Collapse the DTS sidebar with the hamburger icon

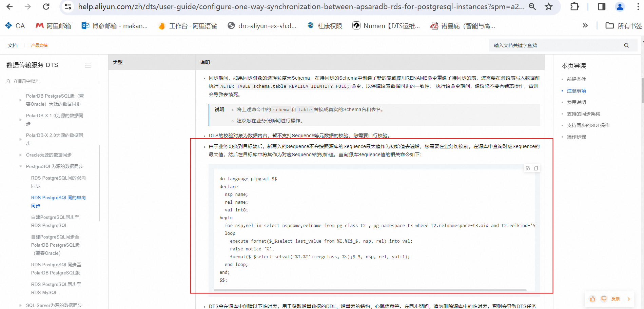pos(88,65)
